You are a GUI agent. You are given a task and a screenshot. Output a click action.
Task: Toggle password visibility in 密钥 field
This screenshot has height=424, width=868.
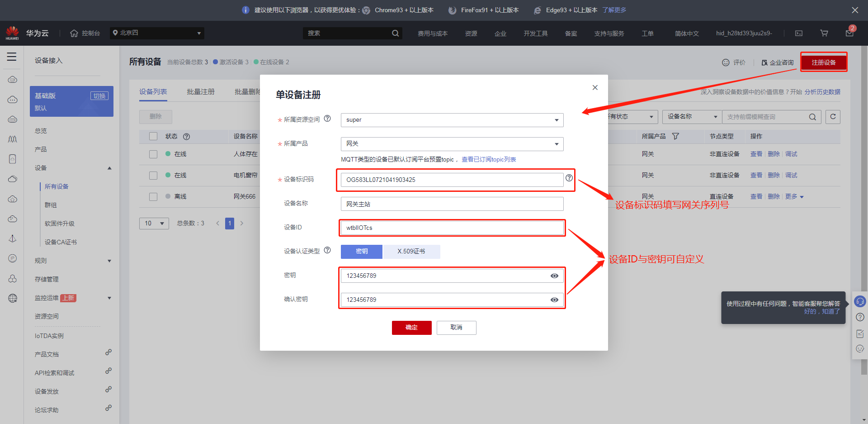pyautogui.click(x=554, y=276)
